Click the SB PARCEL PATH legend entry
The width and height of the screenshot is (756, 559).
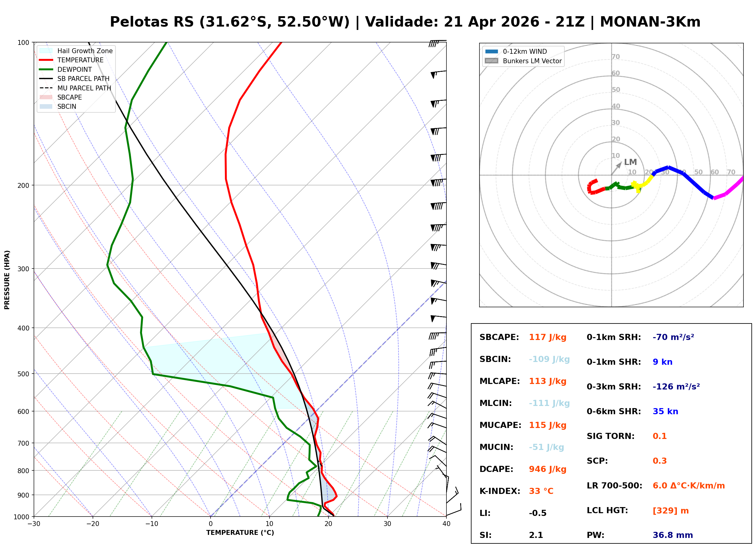point(46,79)
